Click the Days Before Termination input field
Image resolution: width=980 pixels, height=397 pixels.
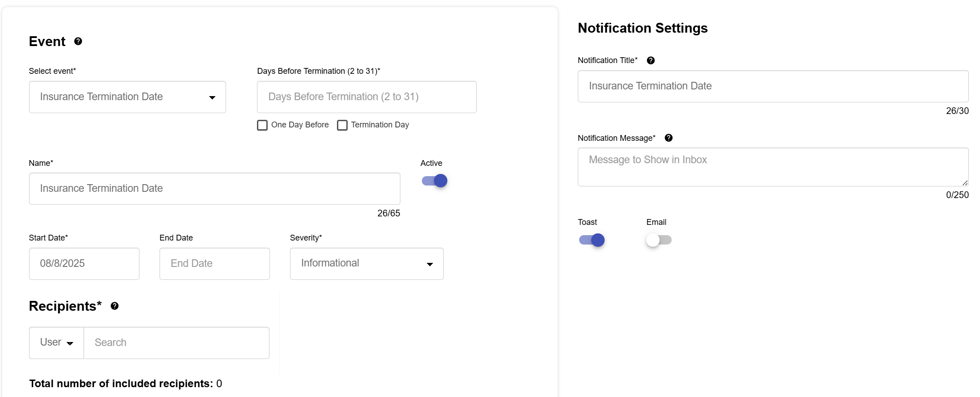pos(366,97)
